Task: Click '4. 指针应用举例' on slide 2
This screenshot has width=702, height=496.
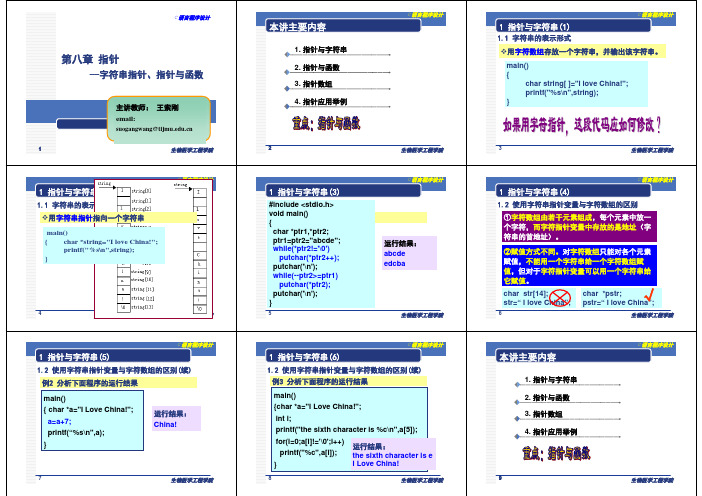Action: point(320,102)
